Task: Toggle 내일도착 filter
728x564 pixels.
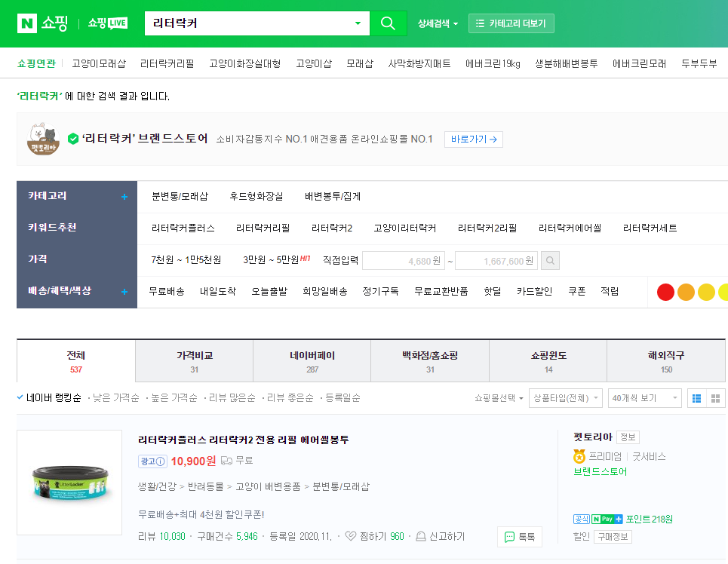Action: pyautogui.click(x=218, y=291)
